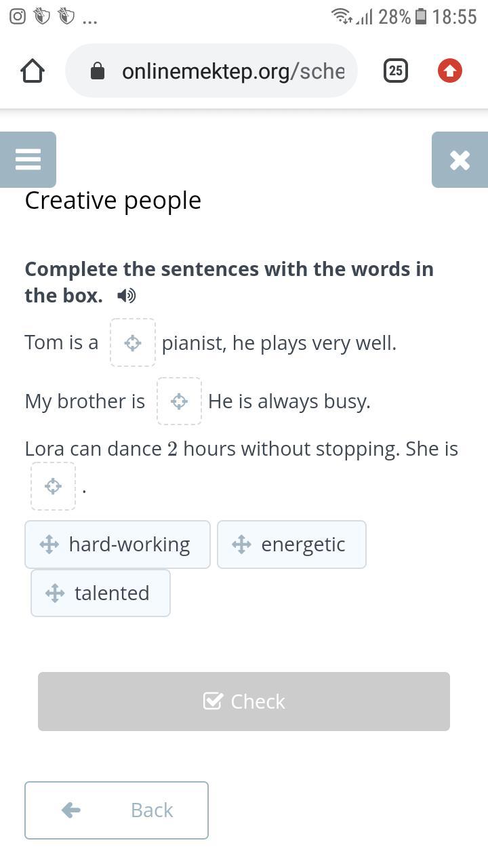Tap the move handle icon on "talented"
The image size is (488, 868).
click(x=55, y=593)
